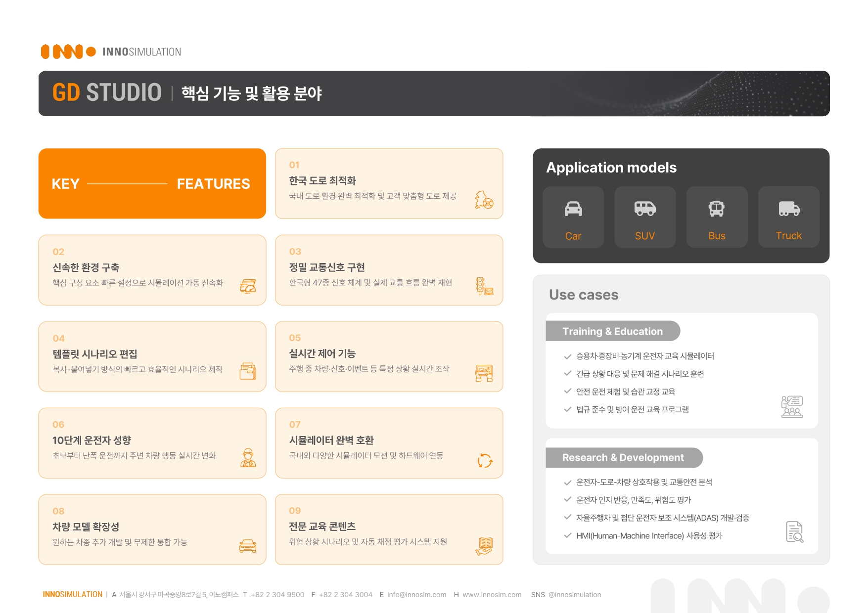This screenshot has width=868, height=613.
Task: Click checkmark beside 긴급 상황 대응 훈련 item
Action: click(568, 373)
